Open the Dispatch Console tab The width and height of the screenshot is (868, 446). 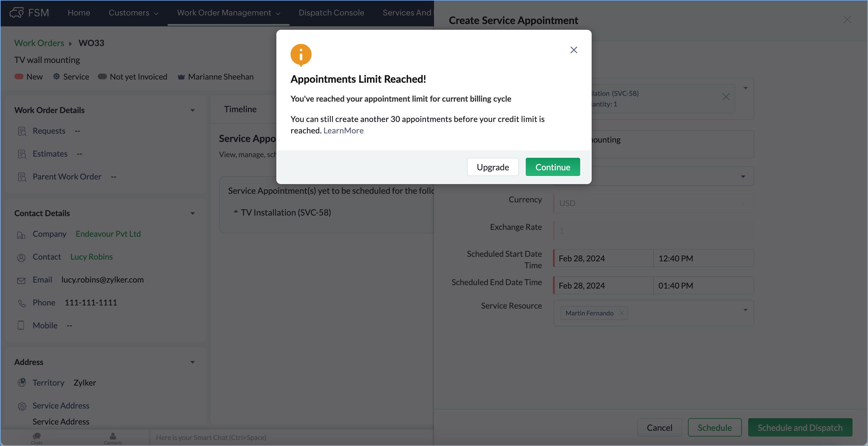331,13
